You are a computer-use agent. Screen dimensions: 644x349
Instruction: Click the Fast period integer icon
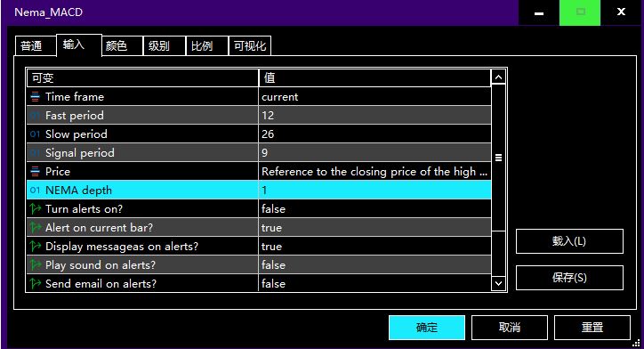click(x=35, y=116)
